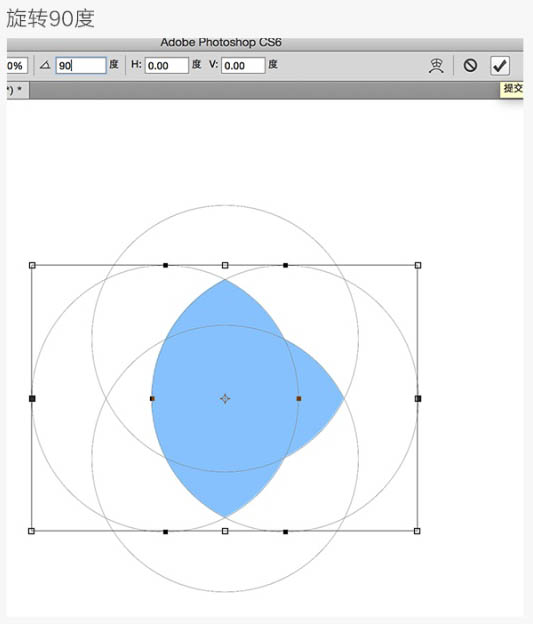
Task: Cancel the transform with the circle-slash icon
Action: click(470, 65)
